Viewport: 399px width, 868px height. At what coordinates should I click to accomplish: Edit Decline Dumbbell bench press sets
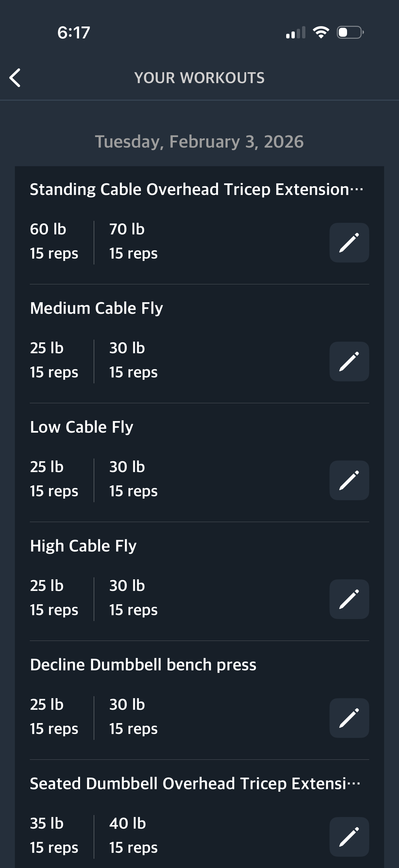pyautogui.click(x=349, y=718)
